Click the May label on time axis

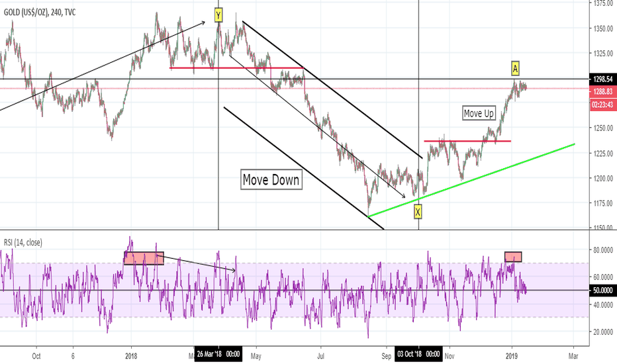click(256, 356)
